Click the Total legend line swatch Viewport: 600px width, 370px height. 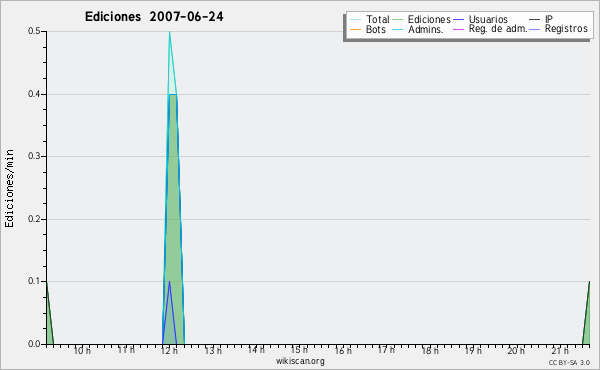click(355, 20)
